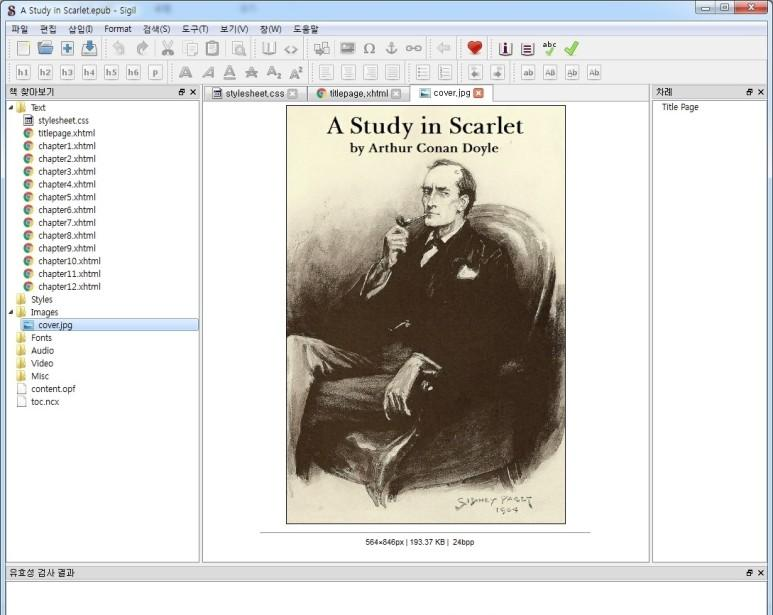Close the stylesheet.css tab
This screenshot has height=615, width=773.
pos(292,94)
